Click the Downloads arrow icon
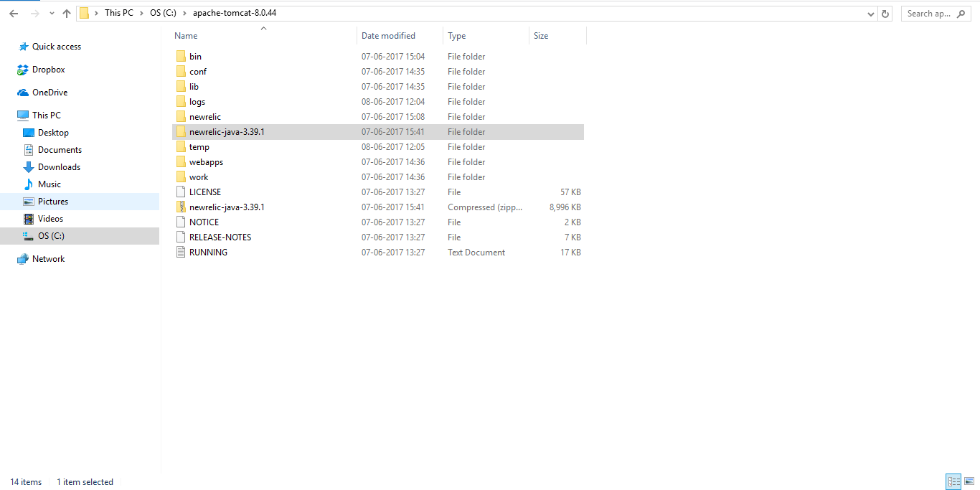The height and width of the screenshot is (490, 980). coord(29,167)
